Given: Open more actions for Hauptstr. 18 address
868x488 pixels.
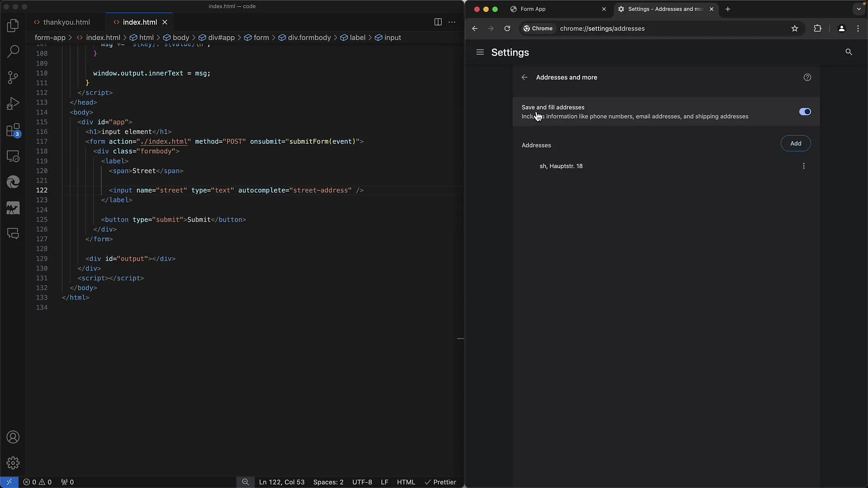Looking at the screenshot, I should [804, 166].
